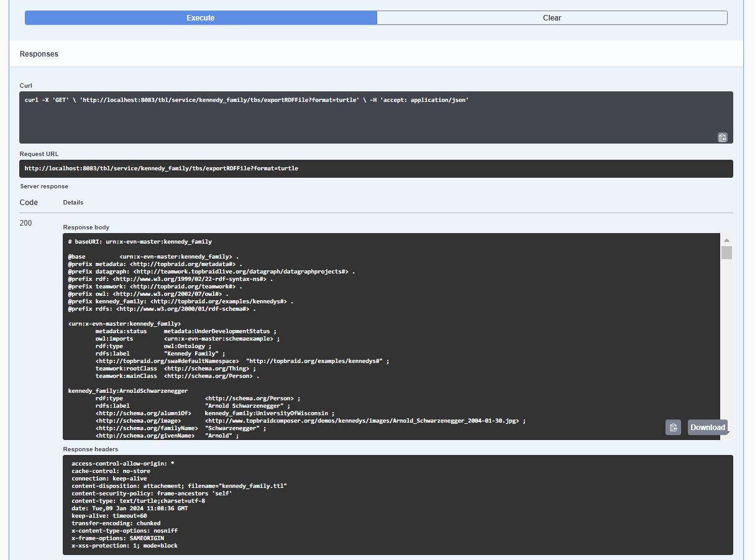Viewport: 755px width, 560px height.
Task: Click the Server response label
Action: point(44,186)
